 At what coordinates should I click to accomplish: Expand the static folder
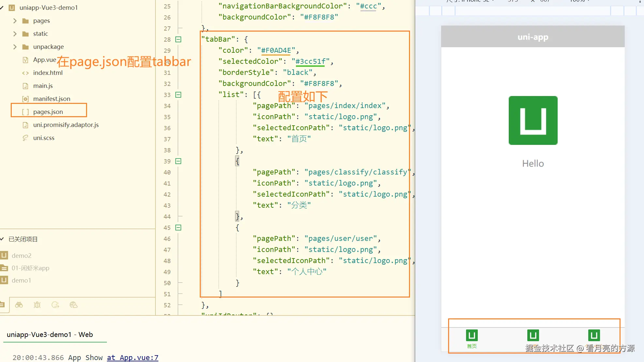click(15, 34)
